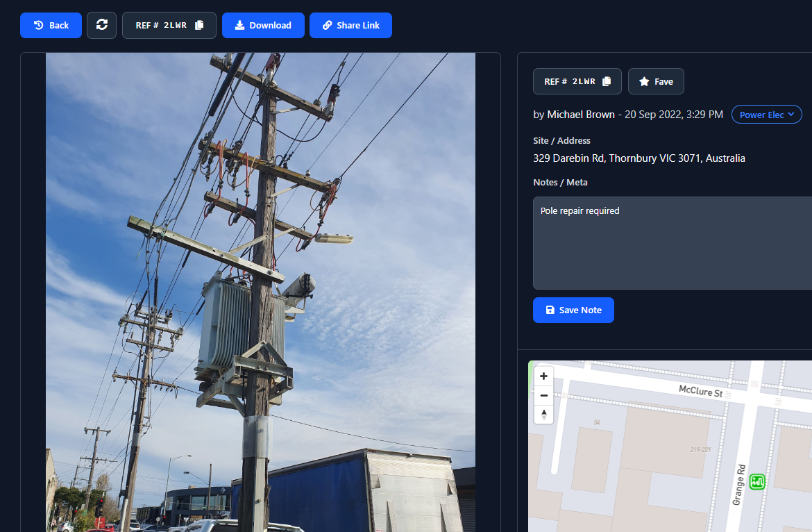Image resolution: width=812 pixels, height=532 pixels.
Task: Click the McClure St label on the map
Action: [700, 391]
